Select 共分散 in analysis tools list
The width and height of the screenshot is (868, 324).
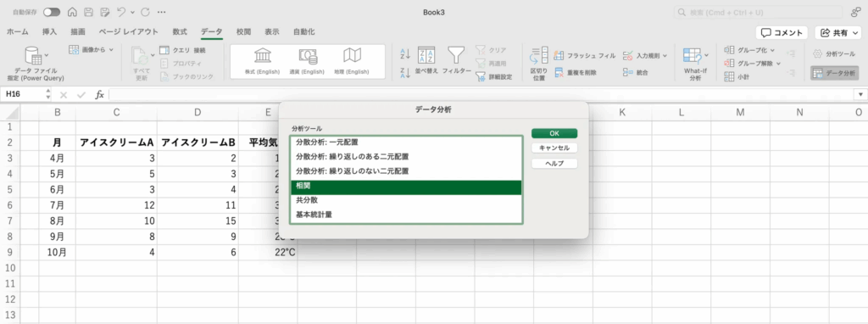pyautogui.click(x=407, y=200)
